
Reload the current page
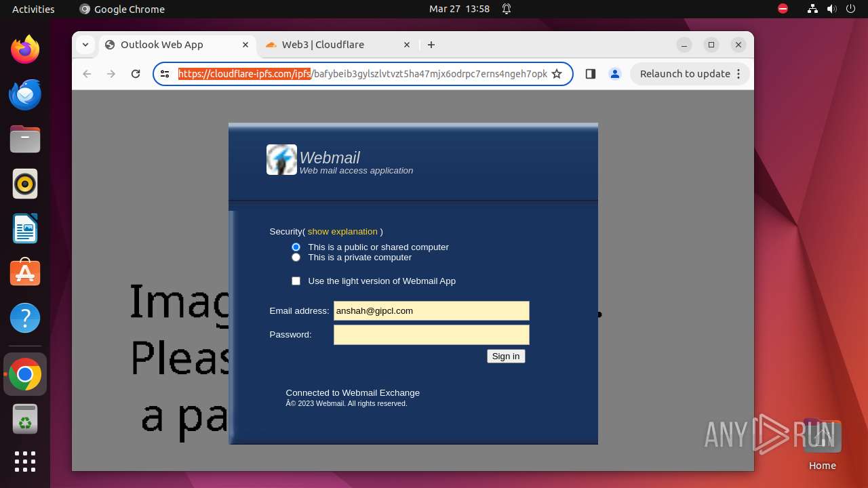[x=136, y=74]
